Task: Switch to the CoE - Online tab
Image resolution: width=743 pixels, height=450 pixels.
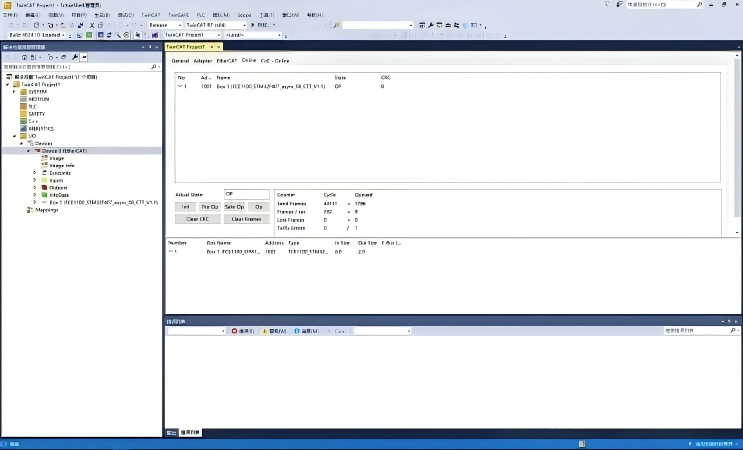Action: click(275, 61)
